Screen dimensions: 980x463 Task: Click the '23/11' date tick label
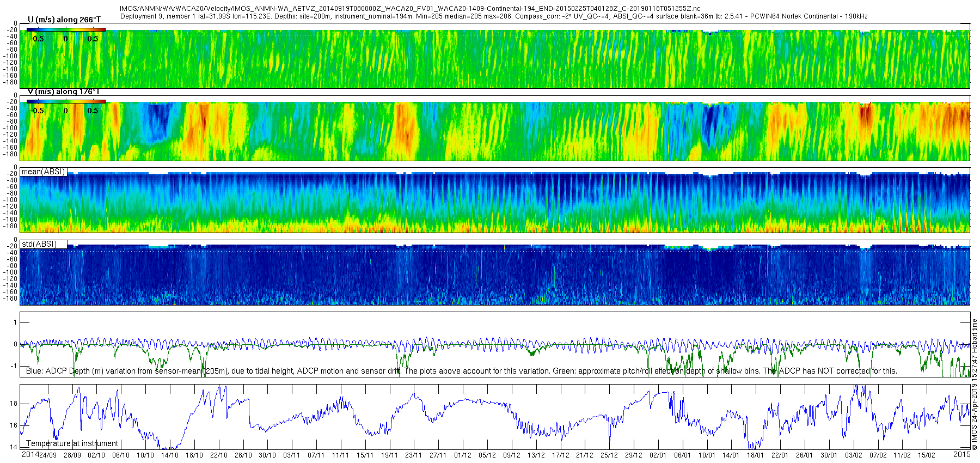[x=414, y=455]
